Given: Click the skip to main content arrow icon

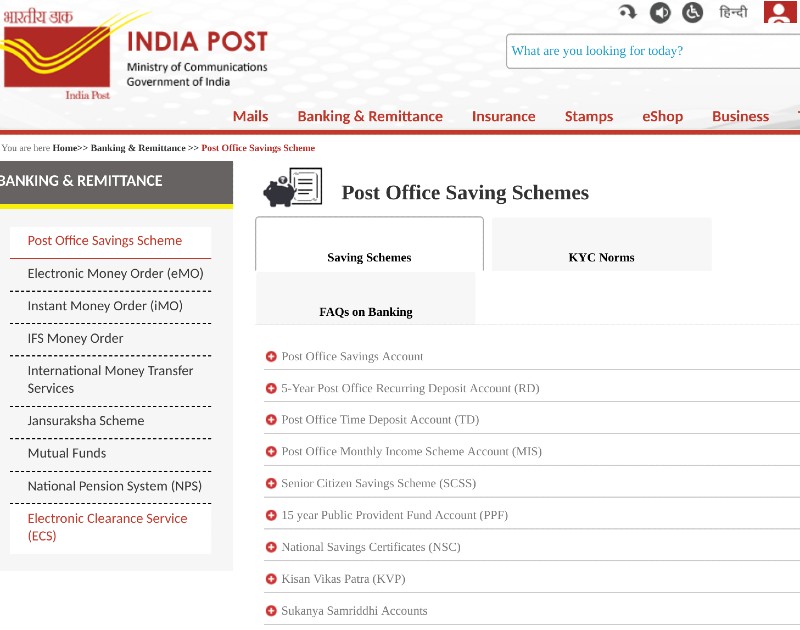Looking at the screenshot, I should [628, 12].
